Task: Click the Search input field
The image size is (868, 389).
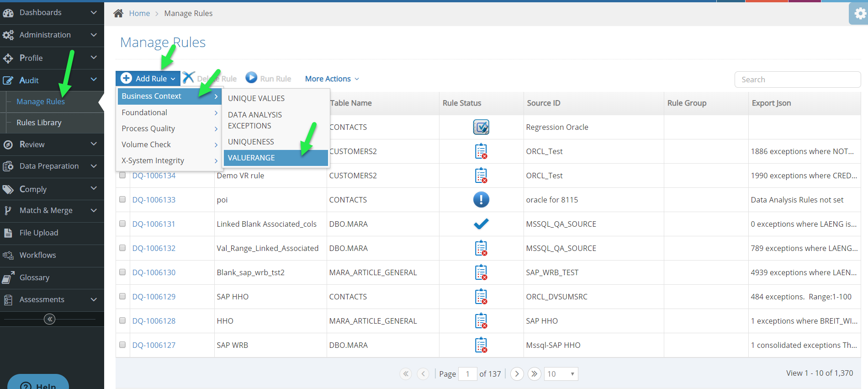Action: (x=798, y=80)
